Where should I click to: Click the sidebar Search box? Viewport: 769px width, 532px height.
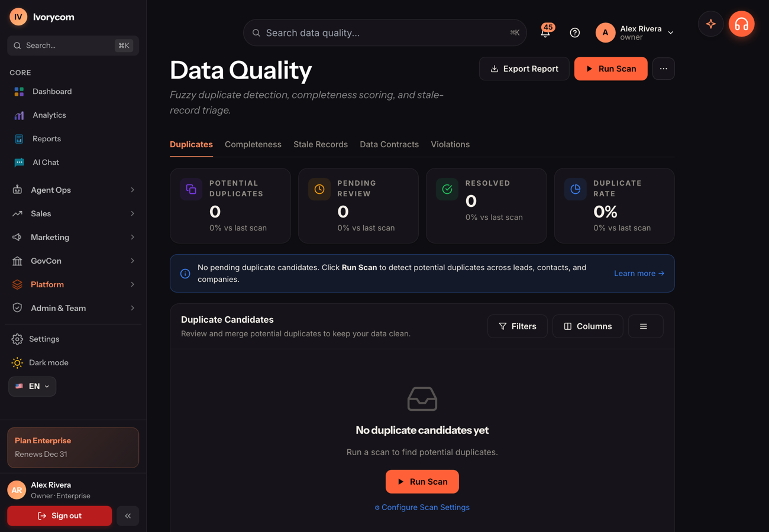pos(73,46)
